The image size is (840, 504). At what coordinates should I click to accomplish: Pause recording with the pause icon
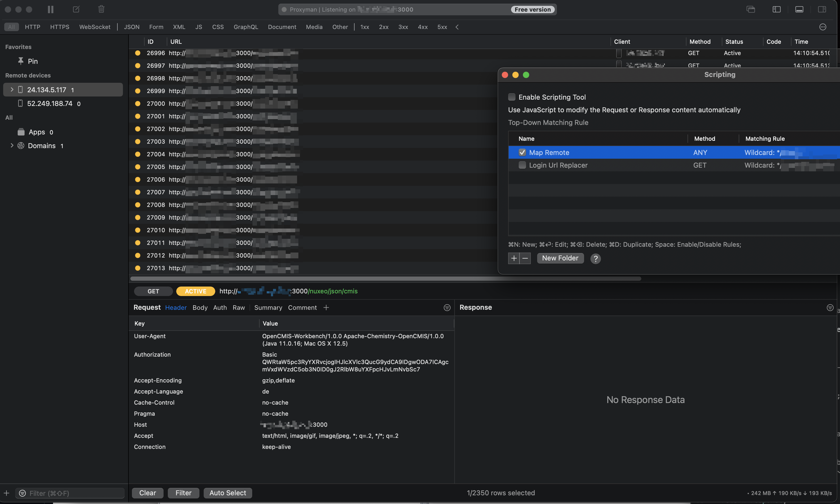click(51, 9)
